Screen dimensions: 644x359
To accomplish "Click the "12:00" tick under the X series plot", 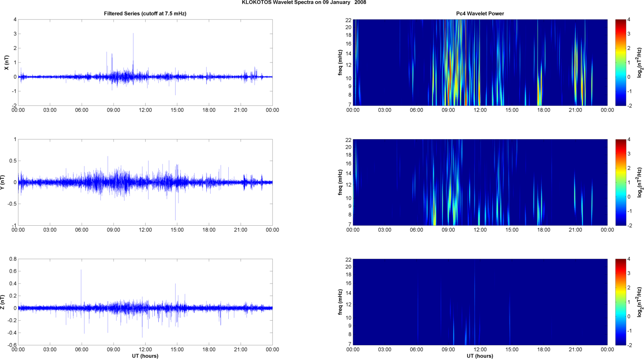I will pos(145,110).
